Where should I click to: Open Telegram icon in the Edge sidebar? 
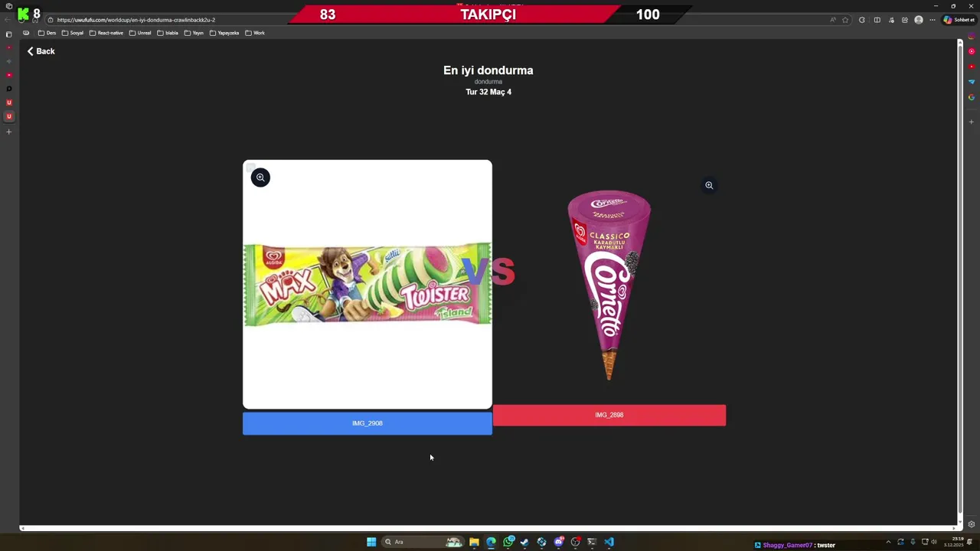(972, 82)
